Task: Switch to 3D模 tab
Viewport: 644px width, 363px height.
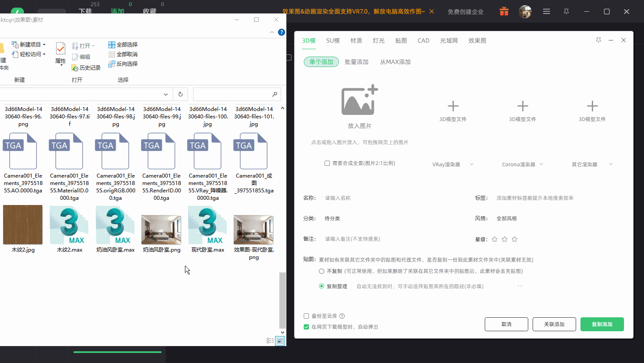Action: [309, 40]
